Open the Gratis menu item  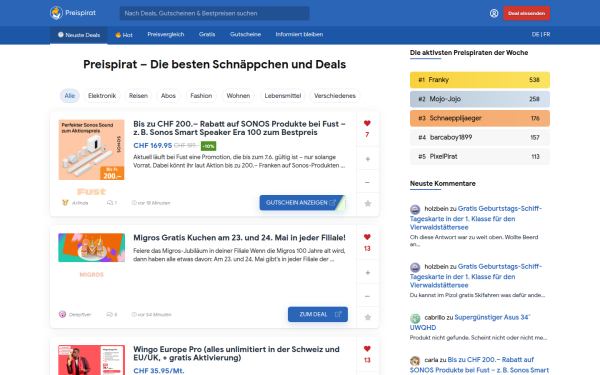point(207,34)
